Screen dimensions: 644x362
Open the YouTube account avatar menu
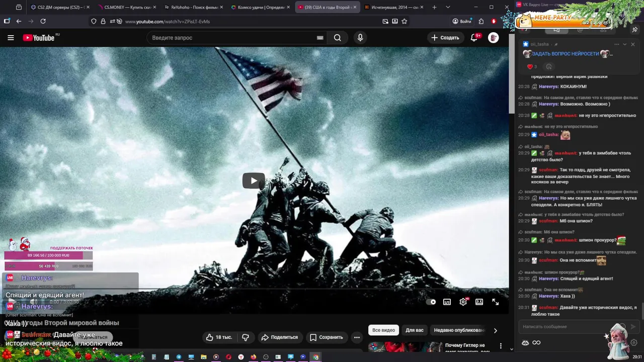(494, 38)
